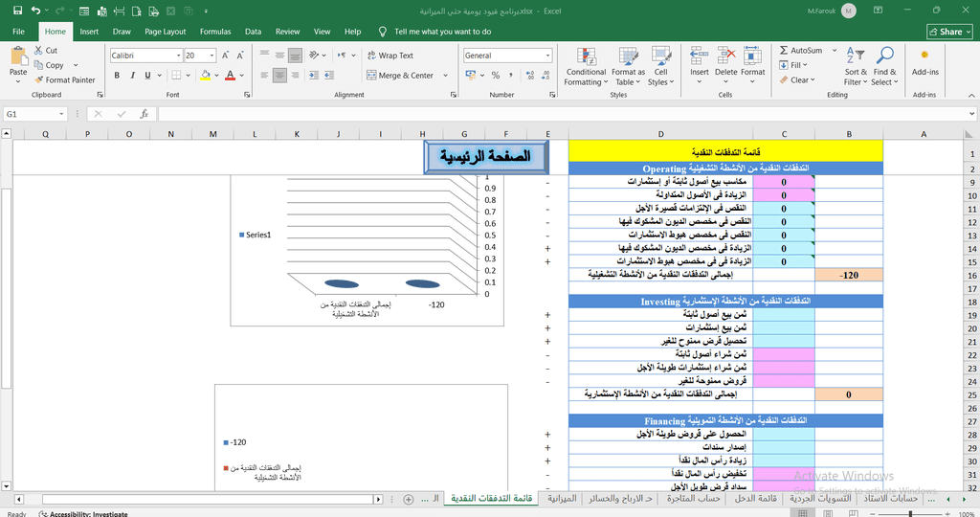Toggle center horizontal alignment

(x=279, y=75)
